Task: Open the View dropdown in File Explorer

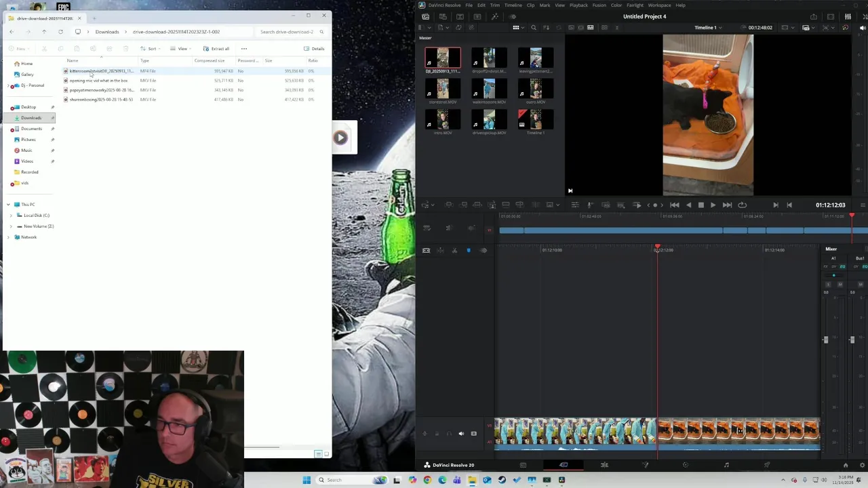Action: click(x=180, y=49)
